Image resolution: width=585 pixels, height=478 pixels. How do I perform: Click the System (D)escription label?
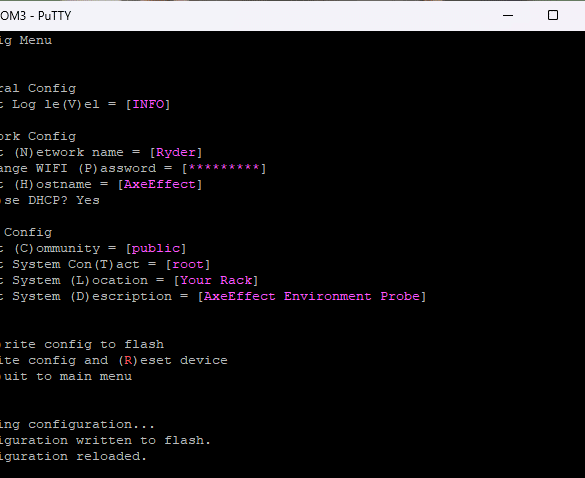(92, 296)
